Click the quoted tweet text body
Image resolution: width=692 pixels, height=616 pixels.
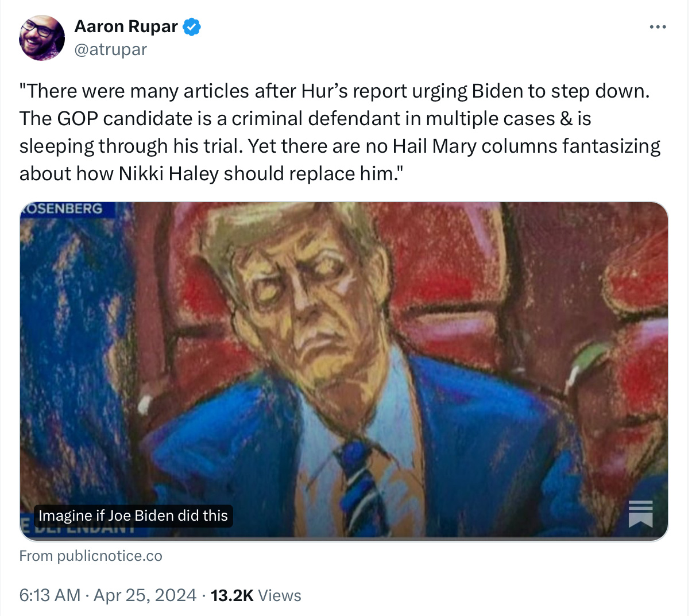[x=339, y=132]
